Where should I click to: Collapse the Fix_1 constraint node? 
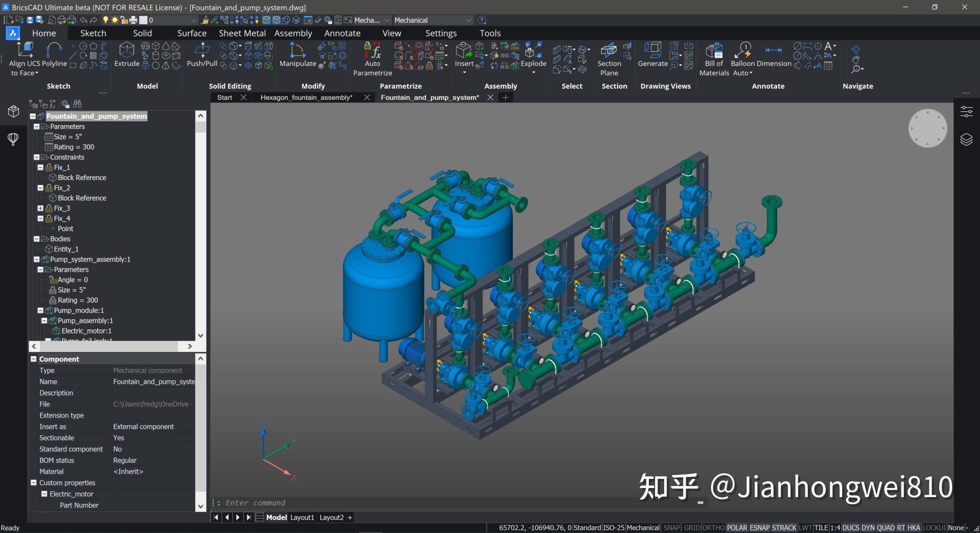(x=41, y=167)
